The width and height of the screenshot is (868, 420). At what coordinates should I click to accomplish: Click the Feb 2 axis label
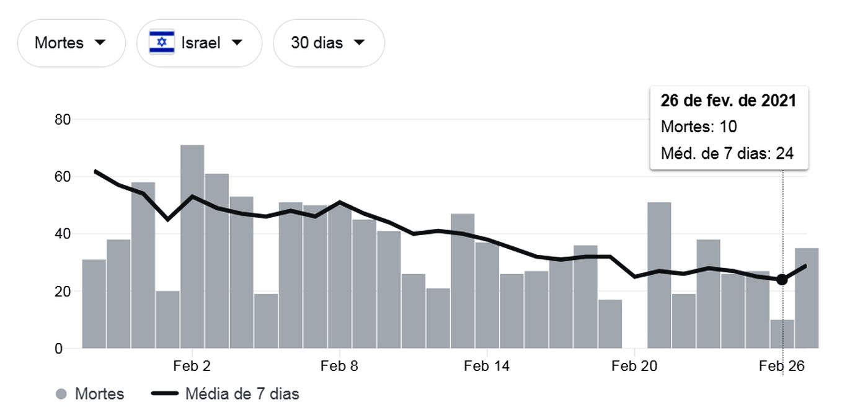tap(192, 366)
